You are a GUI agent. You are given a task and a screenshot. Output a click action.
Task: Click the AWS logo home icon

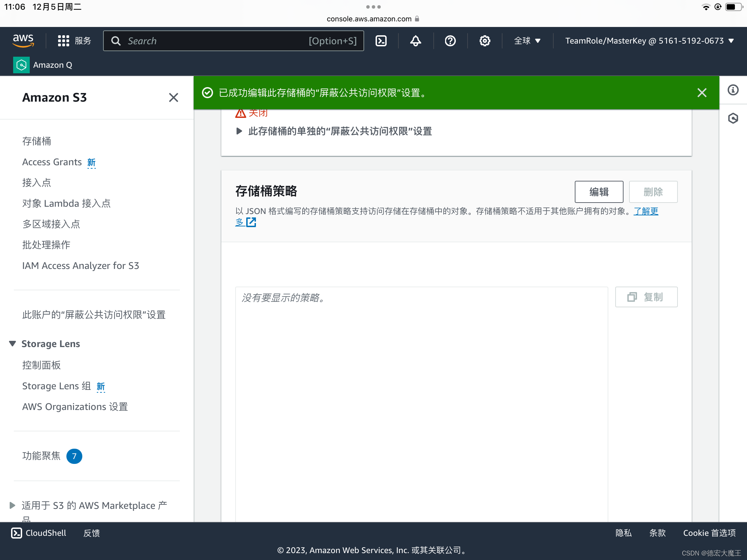pos(23,40)
